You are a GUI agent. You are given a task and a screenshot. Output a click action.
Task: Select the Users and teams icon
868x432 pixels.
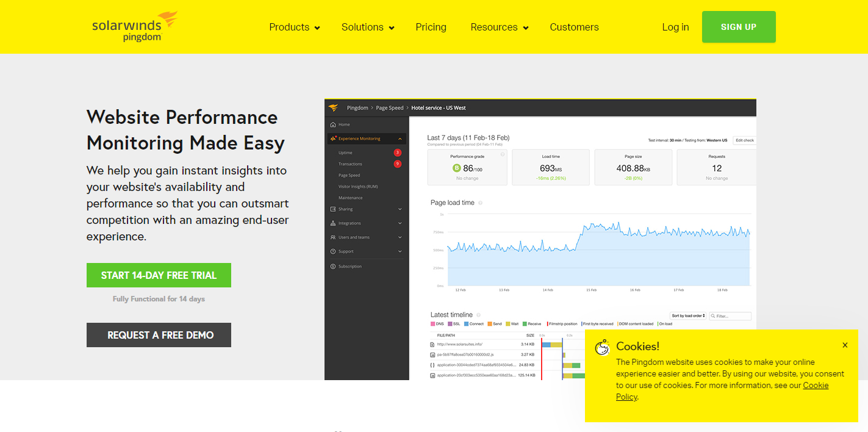pyautogui.click(x=333, y=237)
